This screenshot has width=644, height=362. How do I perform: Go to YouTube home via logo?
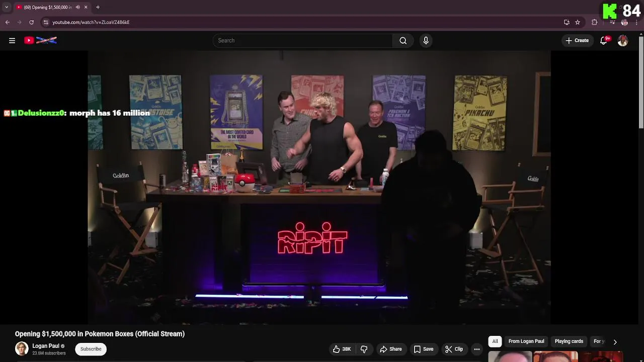tap(41, 40)
